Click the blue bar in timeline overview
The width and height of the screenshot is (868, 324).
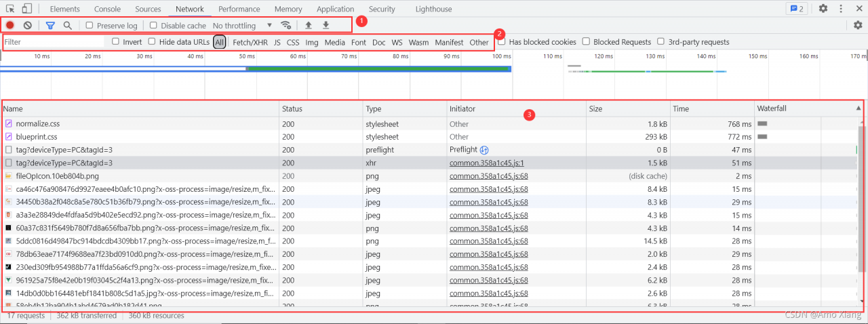(x=256, y=68)
